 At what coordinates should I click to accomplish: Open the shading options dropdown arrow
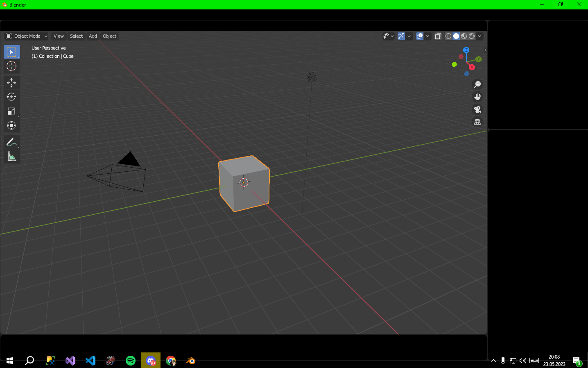(479, 36)
